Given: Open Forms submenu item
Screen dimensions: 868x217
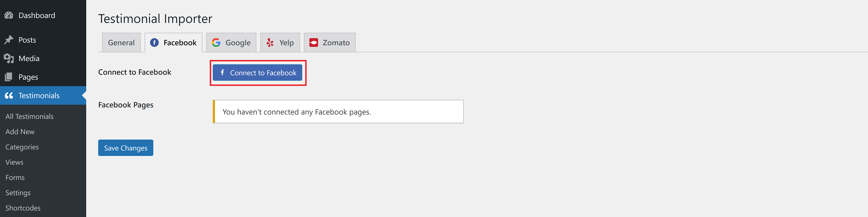Looking at the screenshot, I should tap(15, 177).
